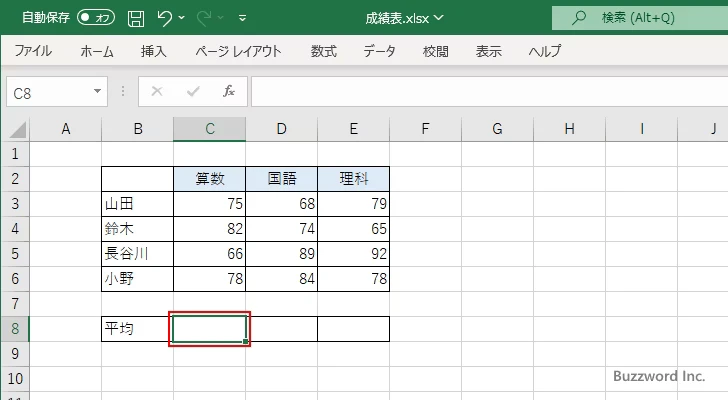This screenshot has height=400, width=728.
Task: Click cell D6 with value 84
Action: pyautogui.click(x=281, y=279)
